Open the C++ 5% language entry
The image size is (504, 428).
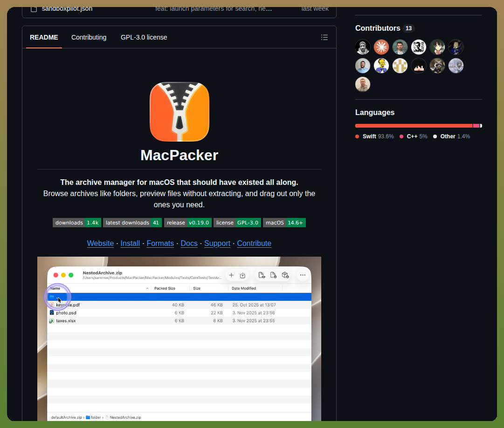coord(414,136)
